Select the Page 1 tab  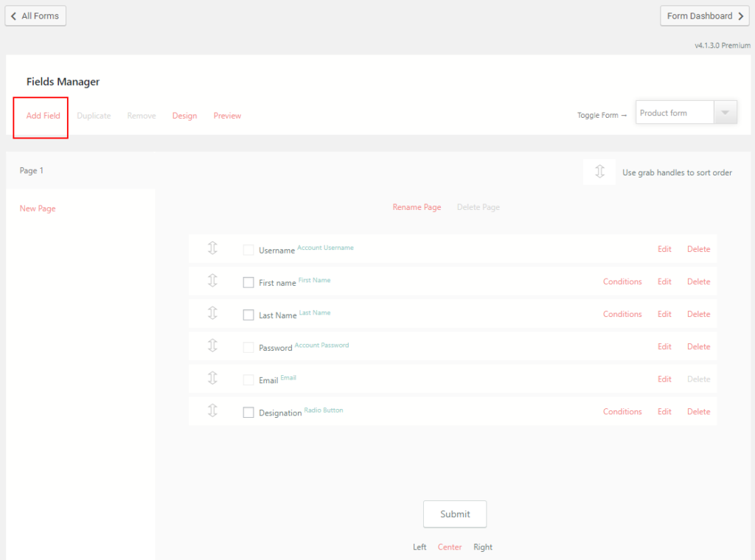[31, 170]
